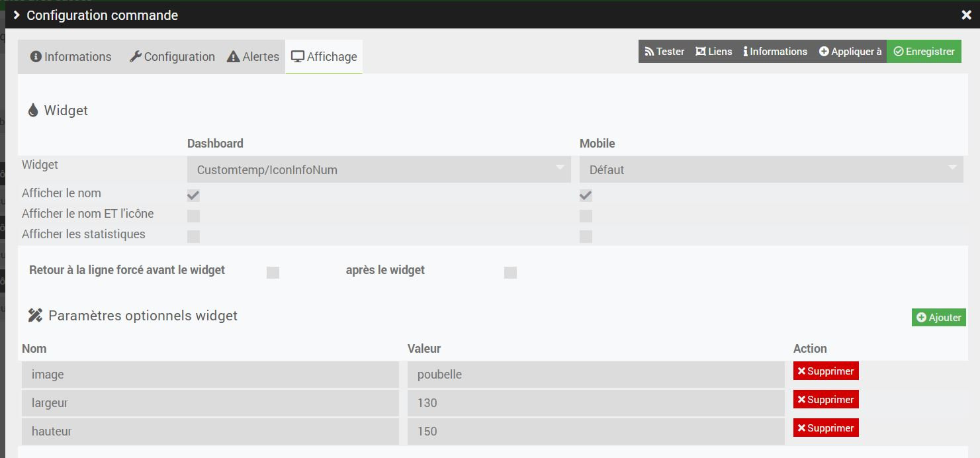980x458 pixels.
Task: Click the Informations button in top toolbar
Action: click(775, 52)
